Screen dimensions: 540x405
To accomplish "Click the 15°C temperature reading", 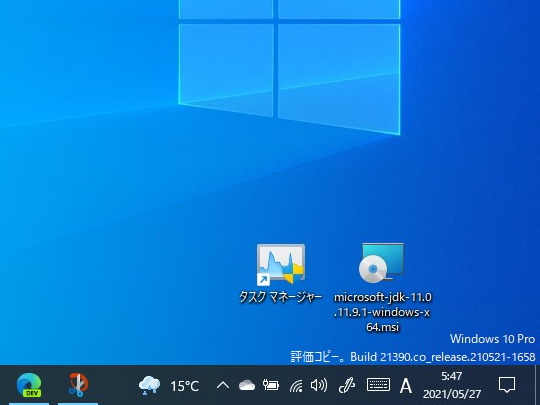I will (185, 386).
